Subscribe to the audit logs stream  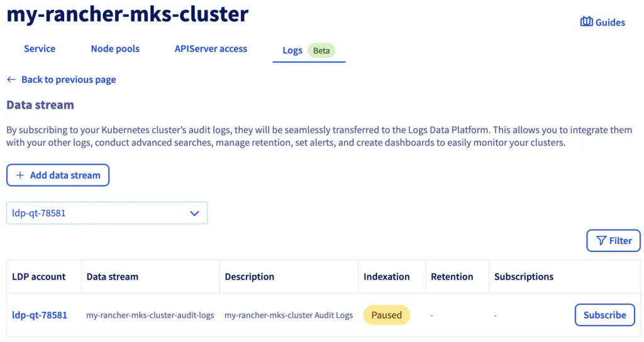(x=604, y=315)
